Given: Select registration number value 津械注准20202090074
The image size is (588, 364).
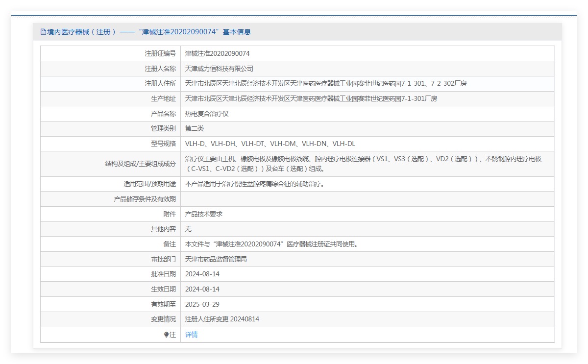Looking at the screenshot, I should [217, 53].
